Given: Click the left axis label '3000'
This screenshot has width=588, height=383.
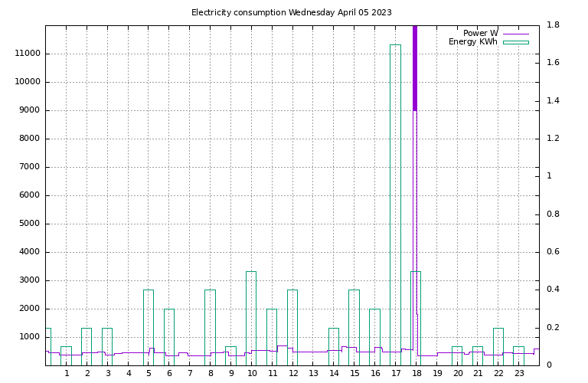Looking at the screenshot, I should point(29,280).
